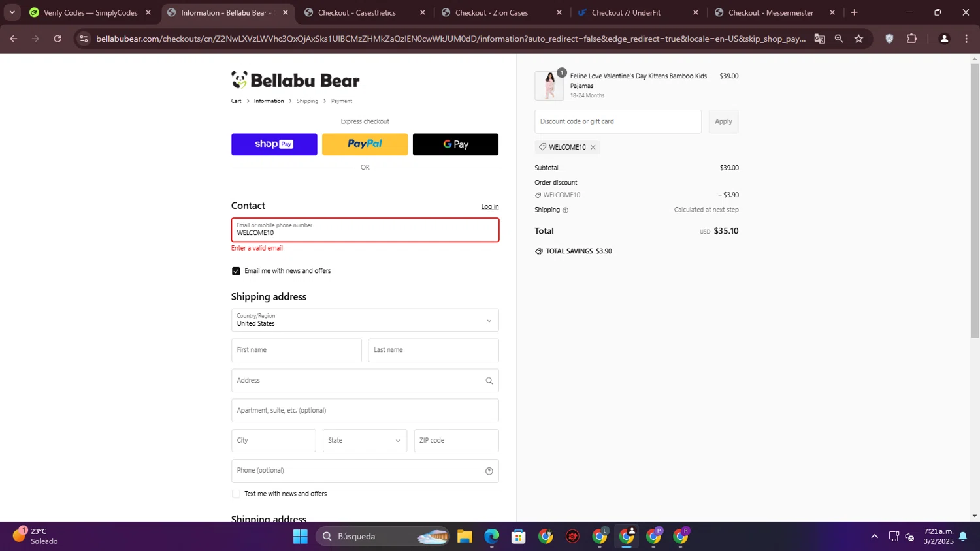980x551 pixels.
Task: Open a new tab with the plus button
Action: click(x=854, y=12)
